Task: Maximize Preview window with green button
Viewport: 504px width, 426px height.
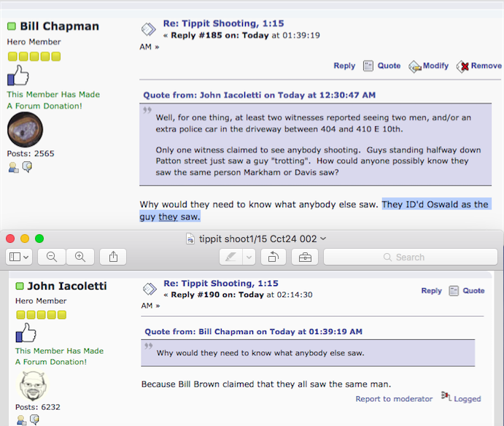Action: point(39,239)
